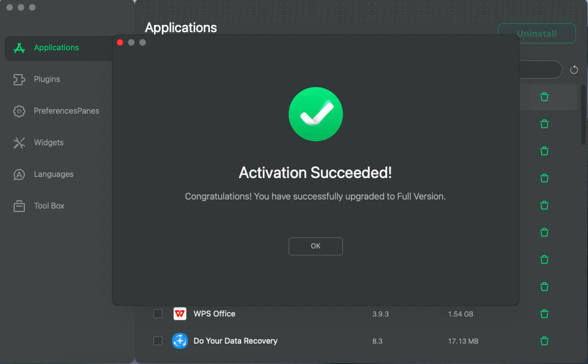Click the topmost trash icon in the list
588x364 pixels.
(x=544, y=97)
